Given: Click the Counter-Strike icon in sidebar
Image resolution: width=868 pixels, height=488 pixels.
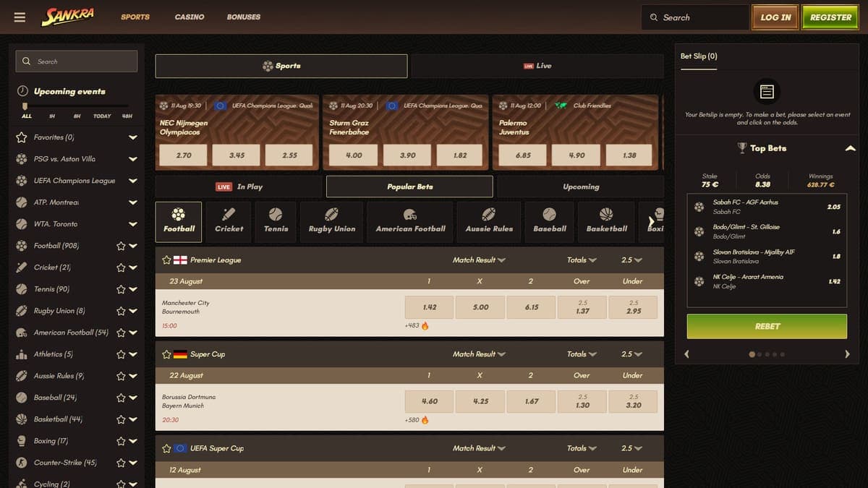Looking at the screenshot, I should pyautogui.click(x=21, y=463).
